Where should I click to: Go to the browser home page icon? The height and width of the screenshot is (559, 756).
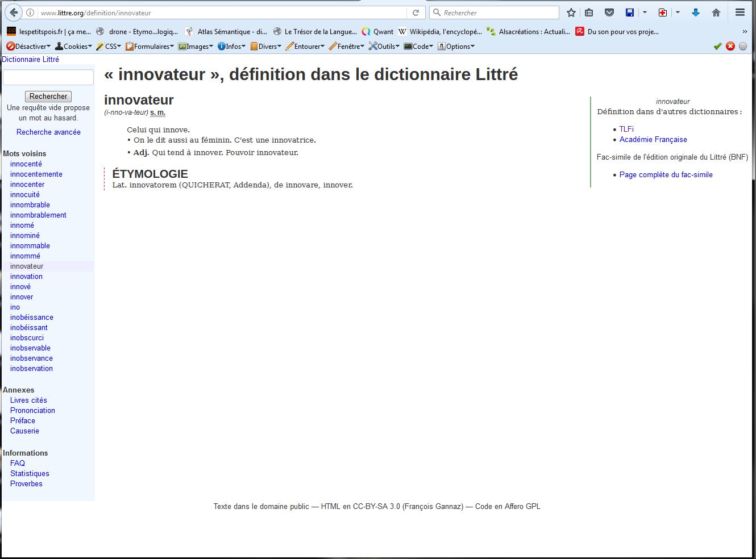click(x=716, y=12)
